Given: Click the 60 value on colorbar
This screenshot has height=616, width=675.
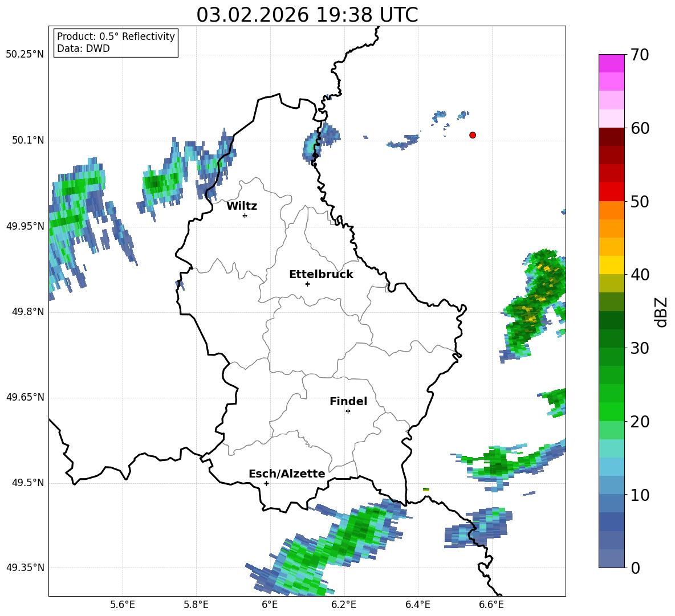Looking at the screenshot, I should (640, 128).
